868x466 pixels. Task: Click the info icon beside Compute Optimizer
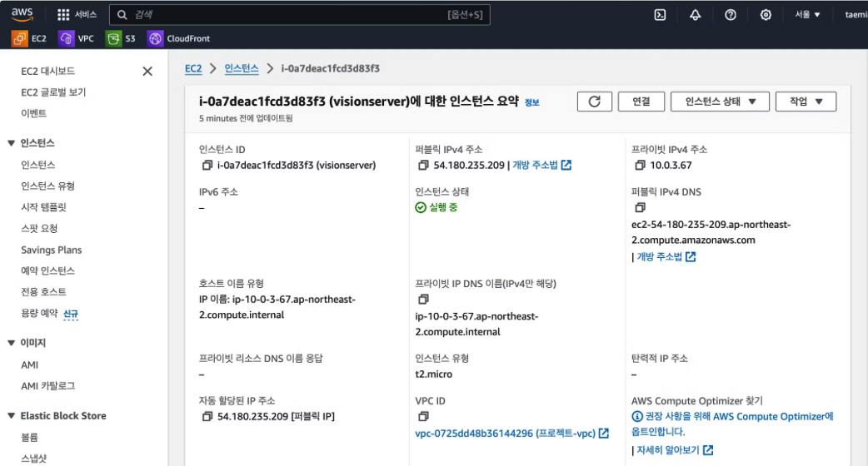click(637, 416)
